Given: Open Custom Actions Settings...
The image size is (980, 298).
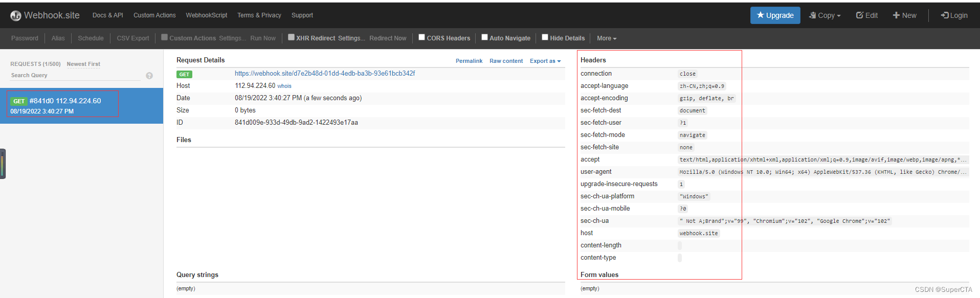Looking at the screenshot, I should [x=232, y=38].
